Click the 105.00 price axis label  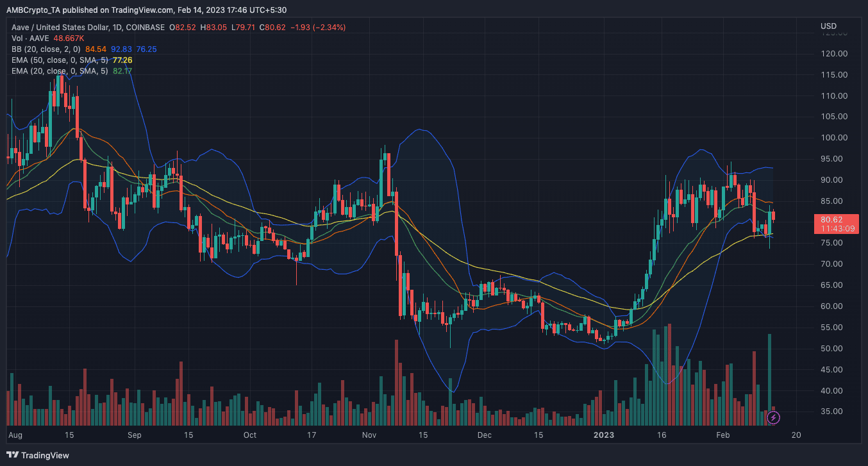point(834,117)
